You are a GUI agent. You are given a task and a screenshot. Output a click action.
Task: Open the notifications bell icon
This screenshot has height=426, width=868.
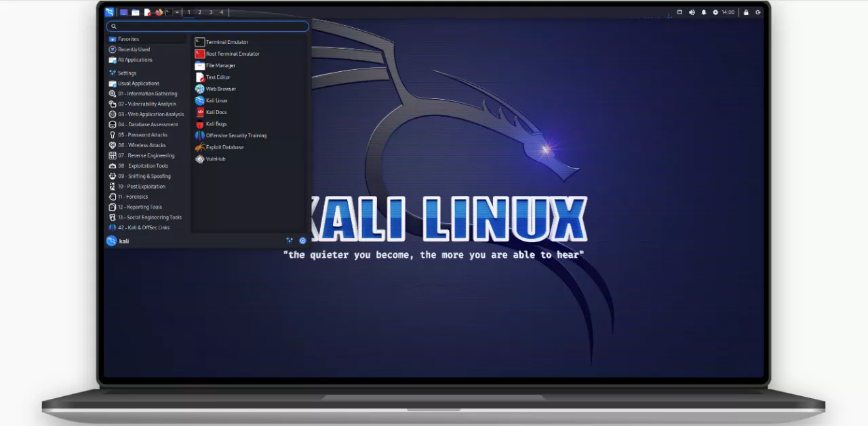703,12
